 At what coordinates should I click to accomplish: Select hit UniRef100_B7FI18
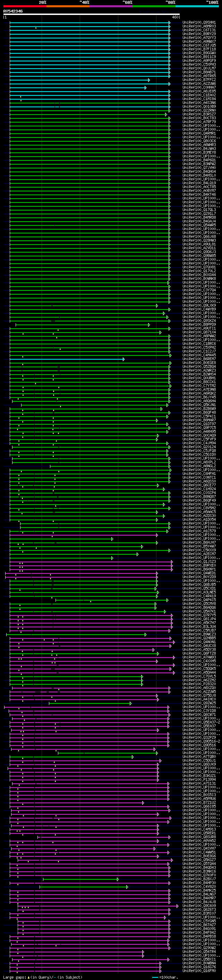199,49
